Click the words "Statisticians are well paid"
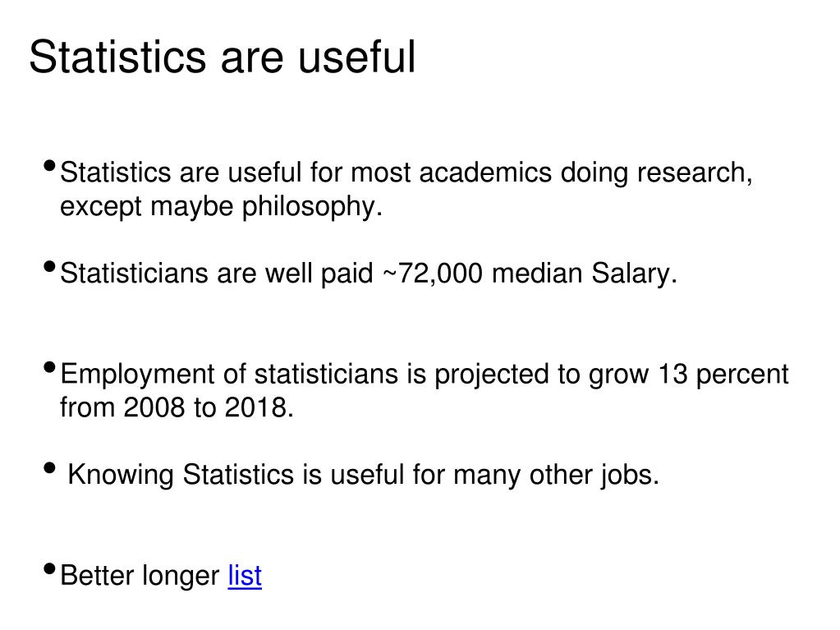Image resolution: width=840 pixels, height=630 pixels. pyautogui.click(x=217, y=274)
